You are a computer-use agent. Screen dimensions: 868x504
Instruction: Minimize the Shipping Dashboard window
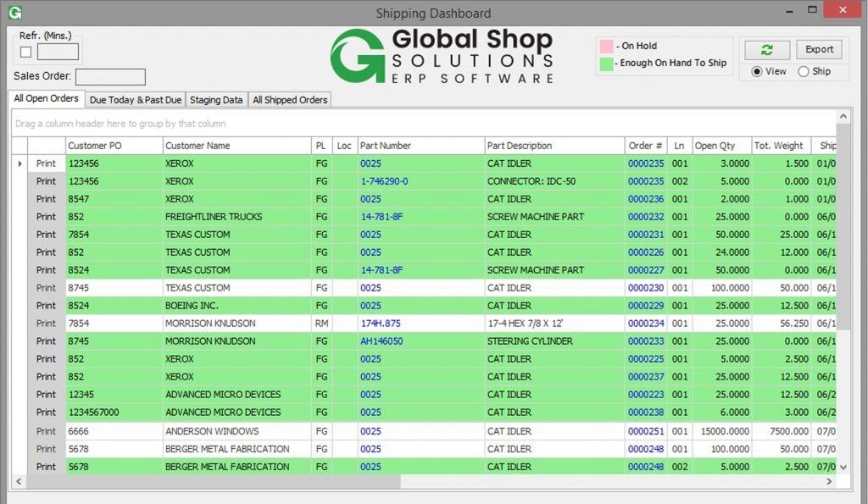click(789, 11)
